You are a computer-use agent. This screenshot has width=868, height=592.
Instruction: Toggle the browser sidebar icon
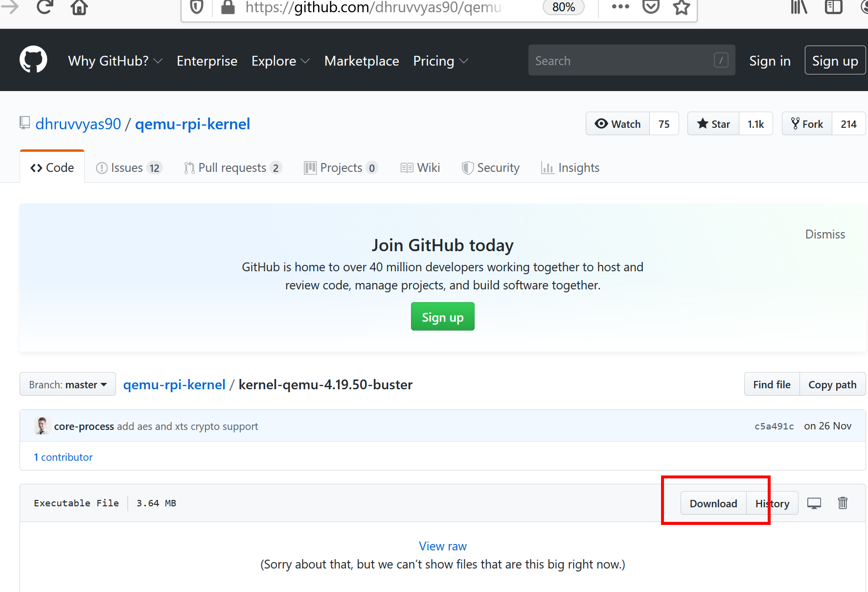click(x=833, y=7)
